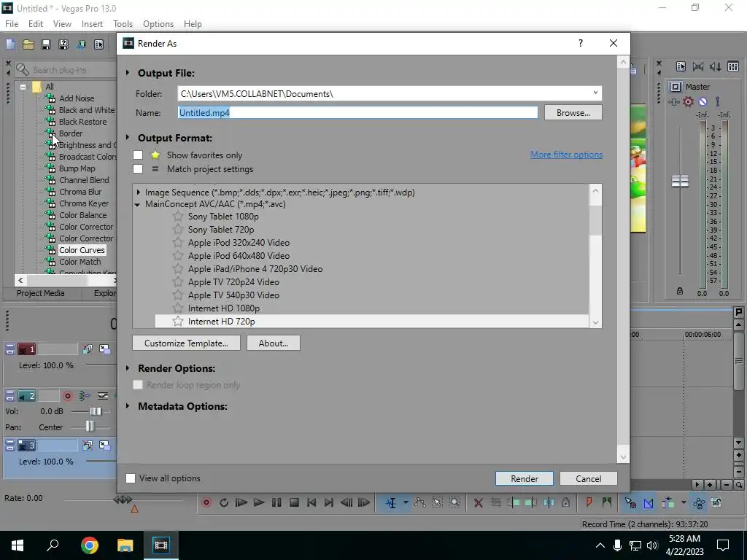Open the Auto Ripple mode dropdown arrow

click(x=684, y=502)
